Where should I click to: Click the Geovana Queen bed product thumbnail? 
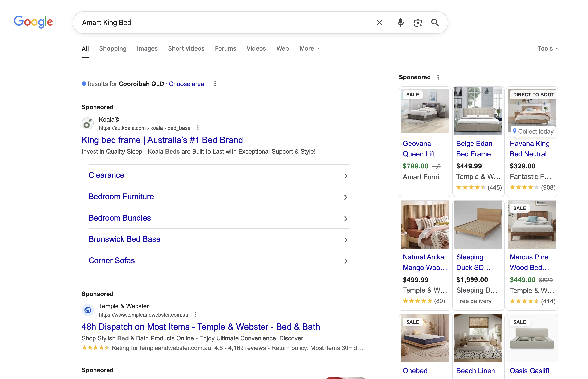(425, 111)
